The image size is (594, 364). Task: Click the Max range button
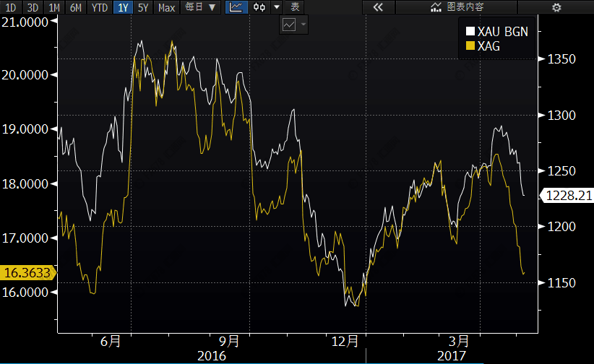[x=166, y=7]
